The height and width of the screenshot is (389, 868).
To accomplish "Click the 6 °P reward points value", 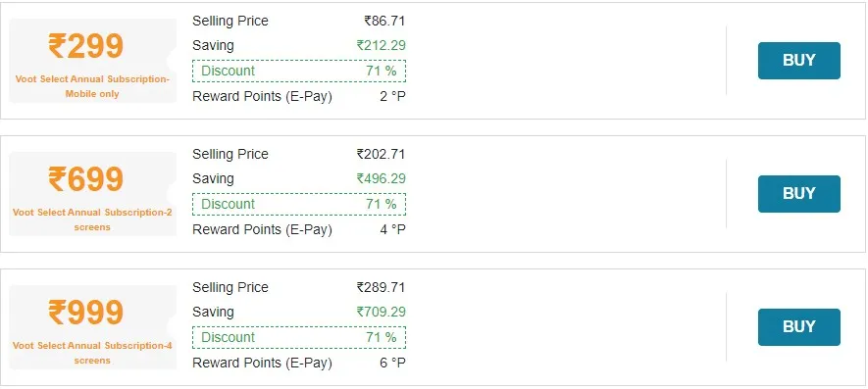I will (x=392, y=363).
